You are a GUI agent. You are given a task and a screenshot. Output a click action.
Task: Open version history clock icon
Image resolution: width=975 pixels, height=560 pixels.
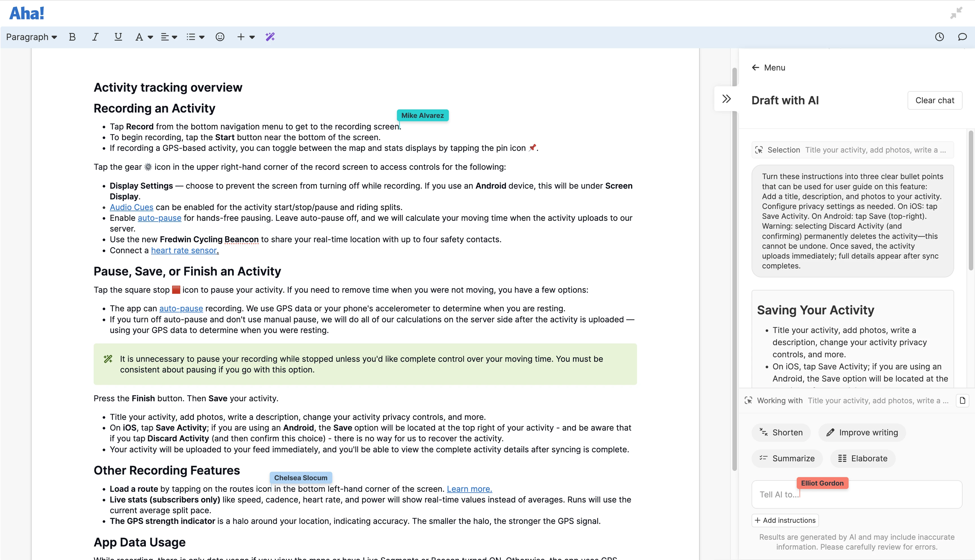(x=939, y=37)
